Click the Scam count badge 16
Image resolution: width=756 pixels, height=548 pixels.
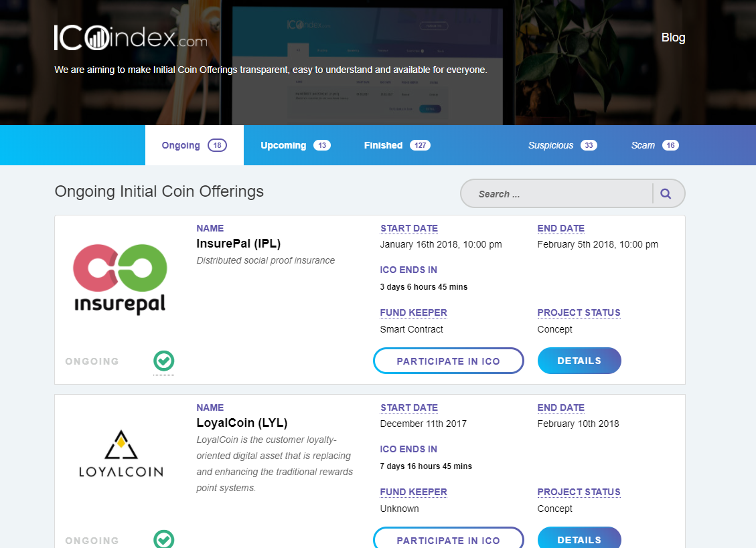click(670, 145)
